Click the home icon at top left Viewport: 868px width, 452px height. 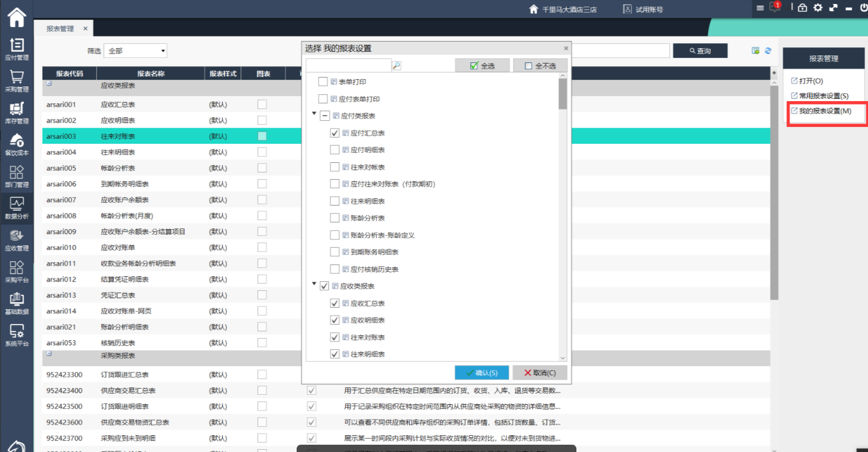(x=16, y=17)
